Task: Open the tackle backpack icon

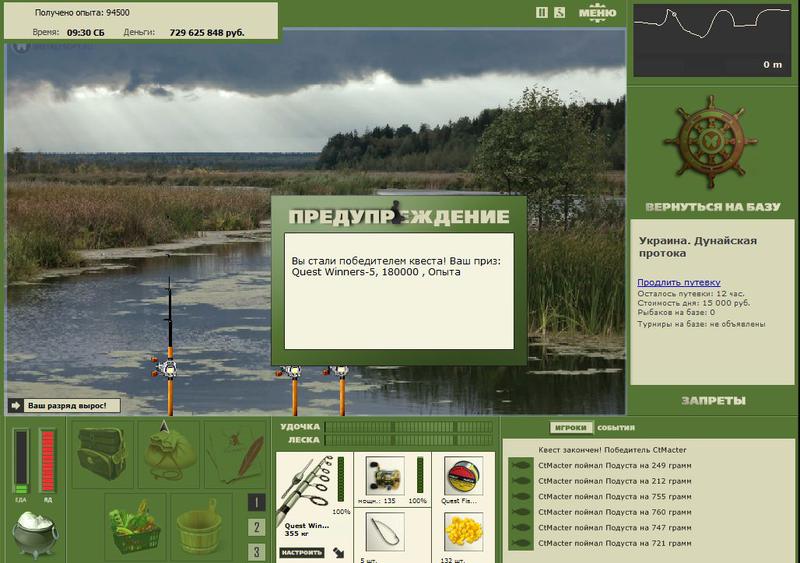Action: tap(102, 454)
